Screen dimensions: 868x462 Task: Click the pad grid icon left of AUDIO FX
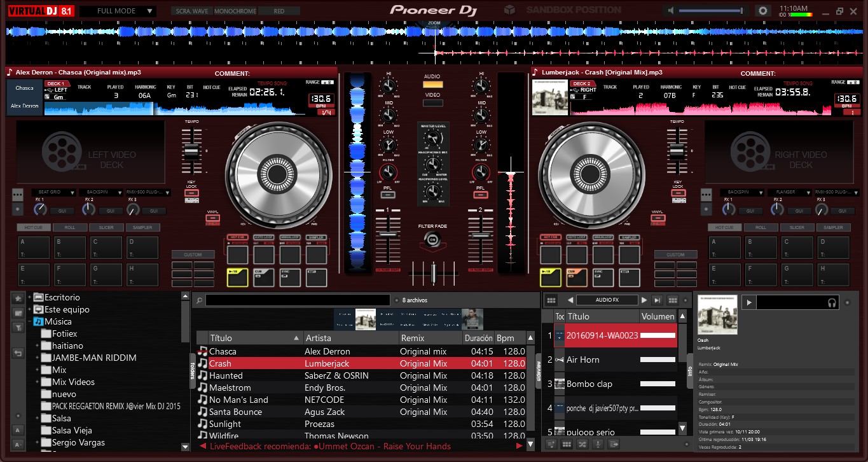551,299
